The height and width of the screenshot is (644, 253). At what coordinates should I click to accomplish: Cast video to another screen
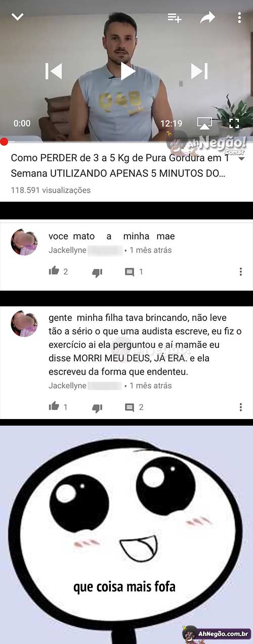click(204, 123)
